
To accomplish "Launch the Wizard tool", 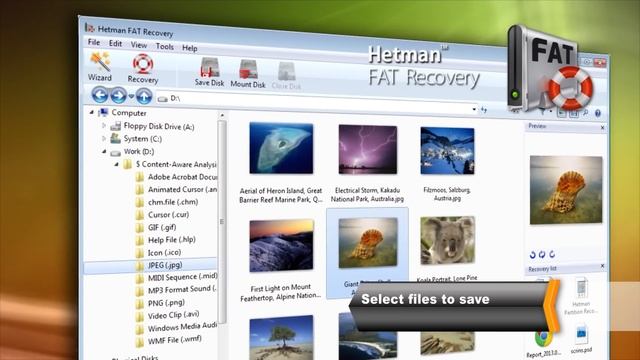I will click(100, 67).
